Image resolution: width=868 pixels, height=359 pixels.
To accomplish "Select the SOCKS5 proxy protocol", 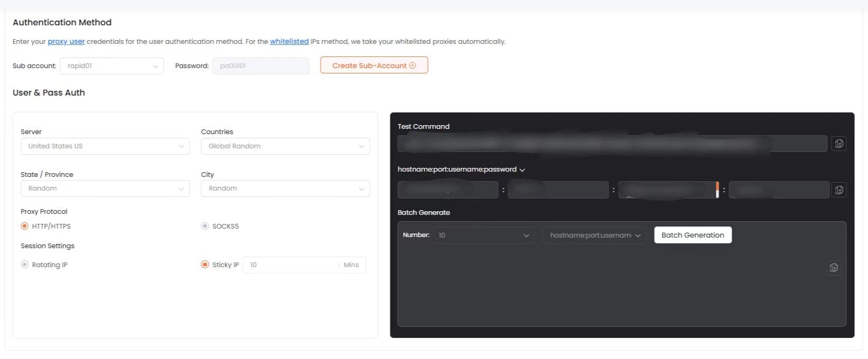I will 205,226.
